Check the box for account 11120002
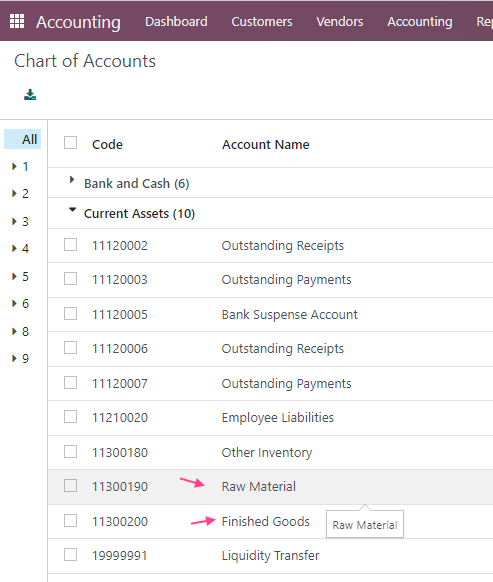 (71, 245)
